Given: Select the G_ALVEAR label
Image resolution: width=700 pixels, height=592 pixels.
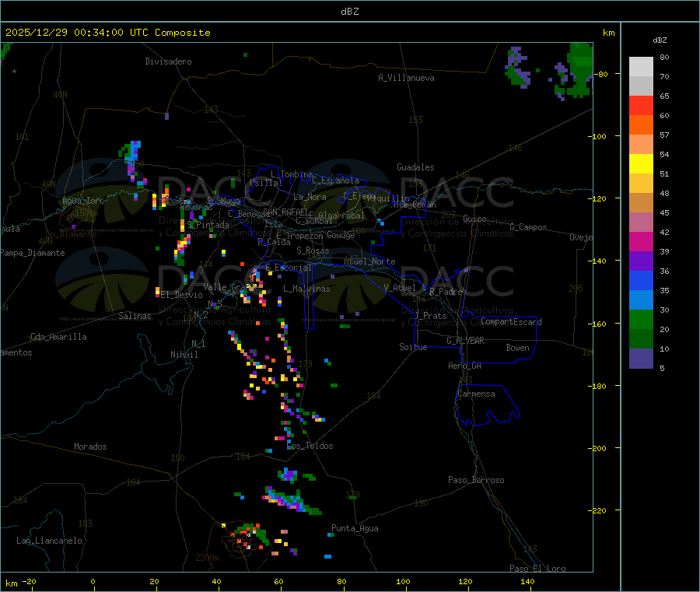Looking at the screenshot, I should point(465,341).
